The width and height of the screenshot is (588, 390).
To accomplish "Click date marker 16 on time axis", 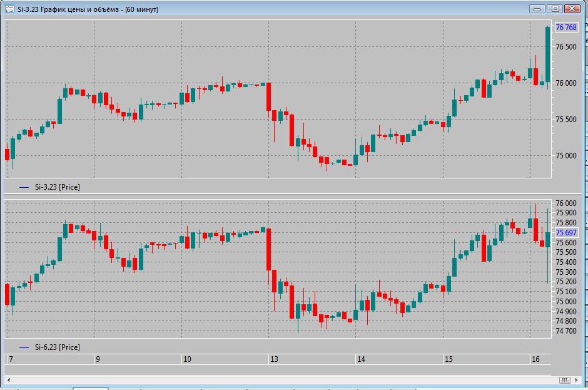I will click(x=535, y=359).
